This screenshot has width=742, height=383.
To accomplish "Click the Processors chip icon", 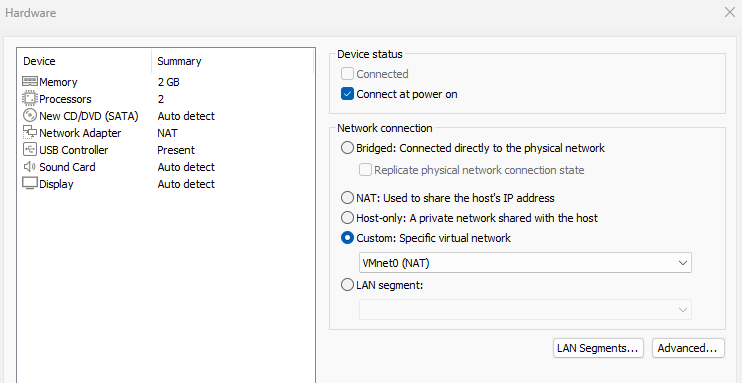I will pyautogui.click(x=30, y=99).
